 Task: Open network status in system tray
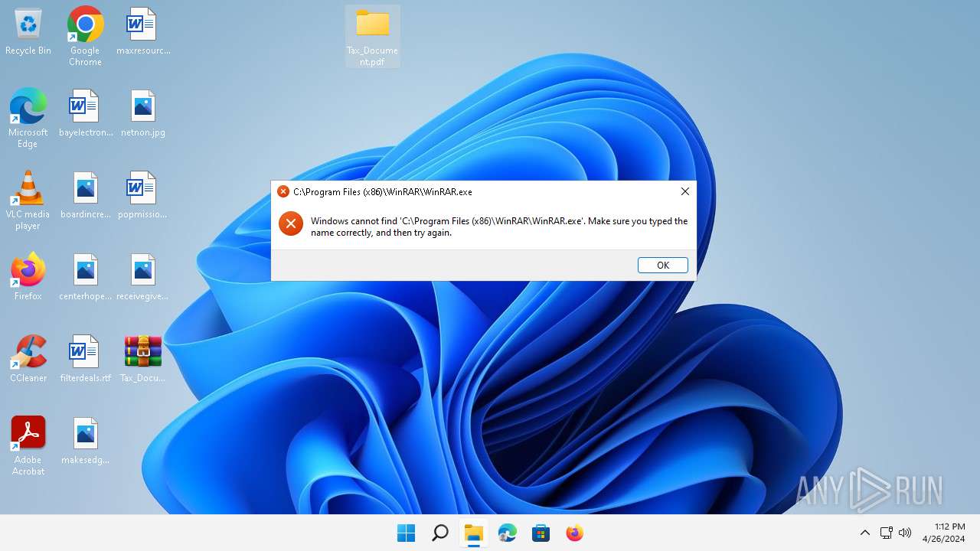point(886,533)
